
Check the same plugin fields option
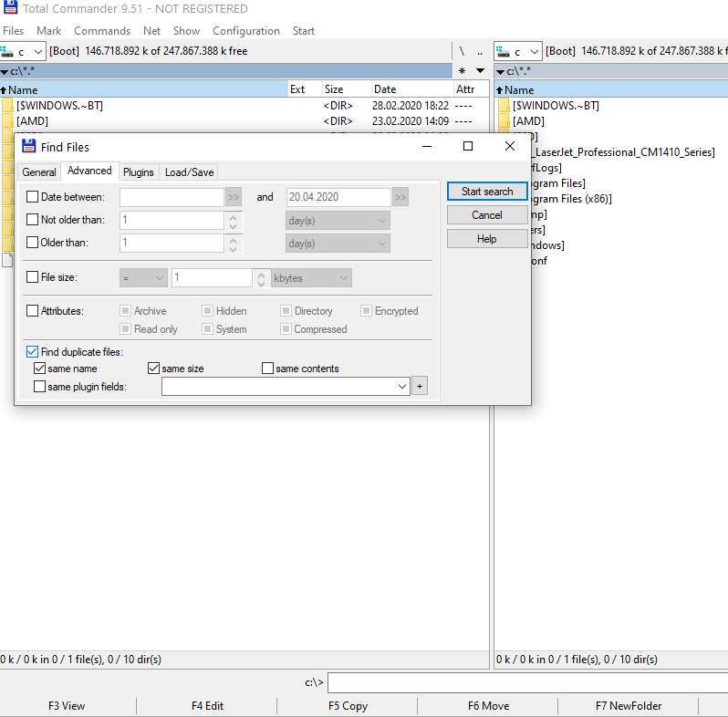39,387
